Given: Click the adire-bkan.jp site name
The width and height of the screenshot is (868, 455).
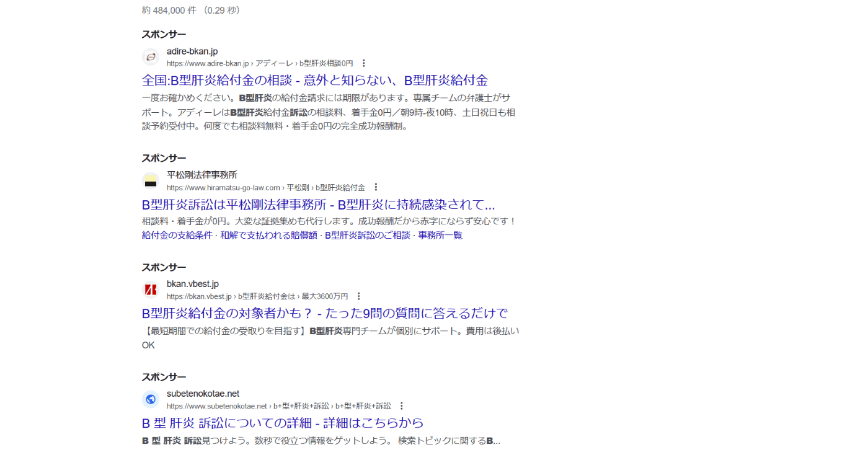Looking at the screenshot, I should 192,51.
